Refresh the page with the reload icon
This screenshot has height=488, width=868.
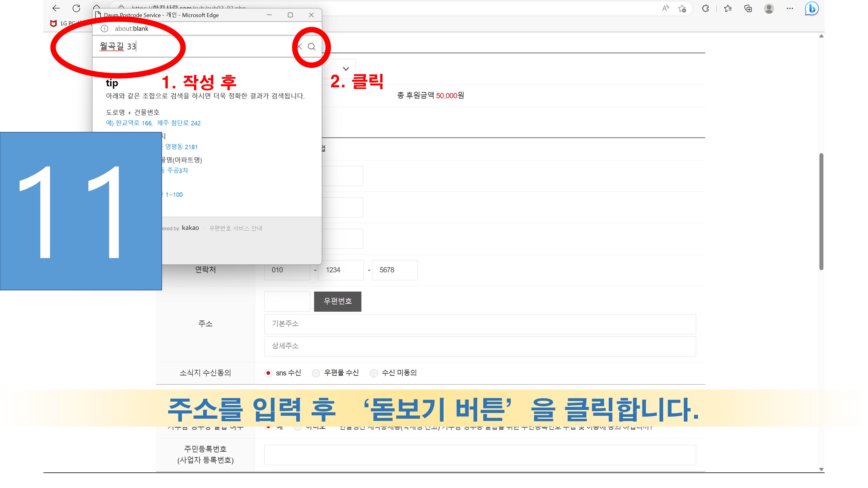[x=76, y=8]
